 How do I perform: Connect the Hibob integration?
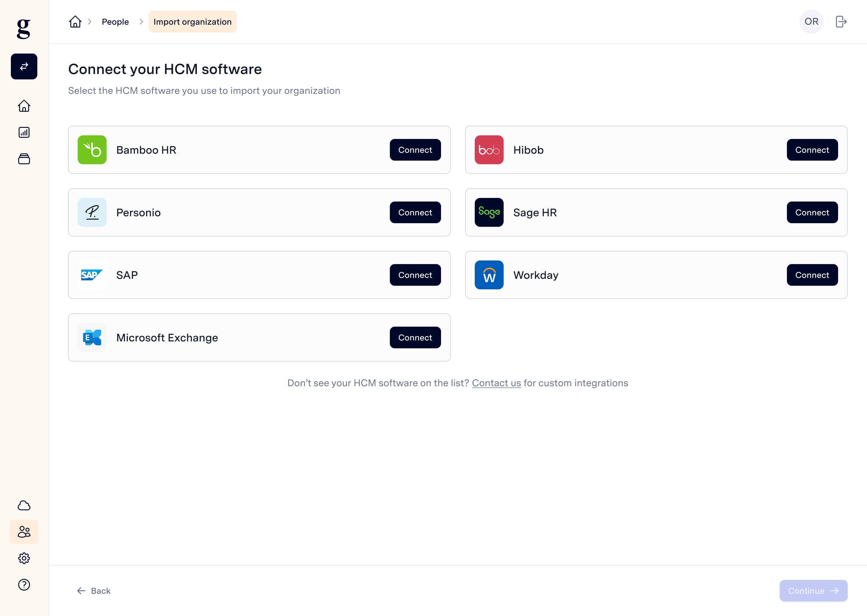(812, 150)
